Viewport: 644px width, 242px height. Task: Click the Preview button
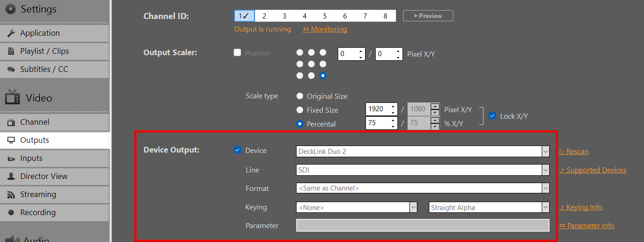(428, 16)
